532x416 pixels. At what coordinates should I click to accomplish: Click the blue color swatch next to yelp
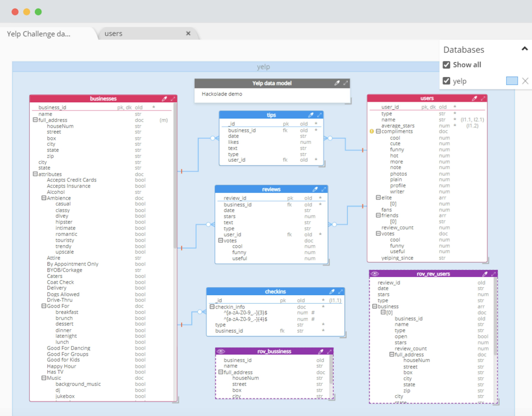pos(512,81)
